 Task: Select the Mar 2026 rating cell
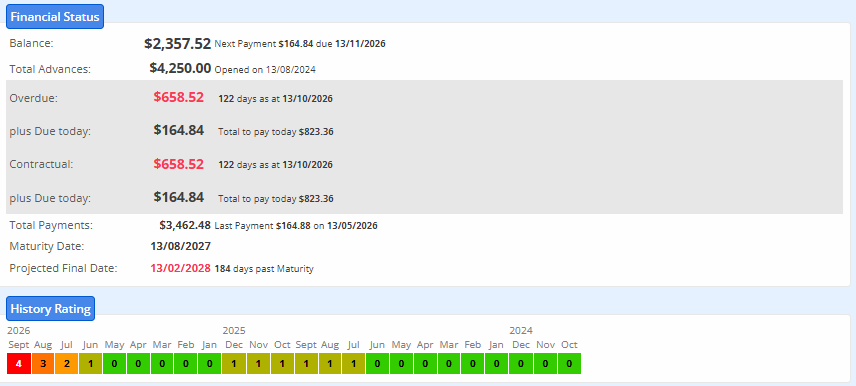click(x=162, y=364)
